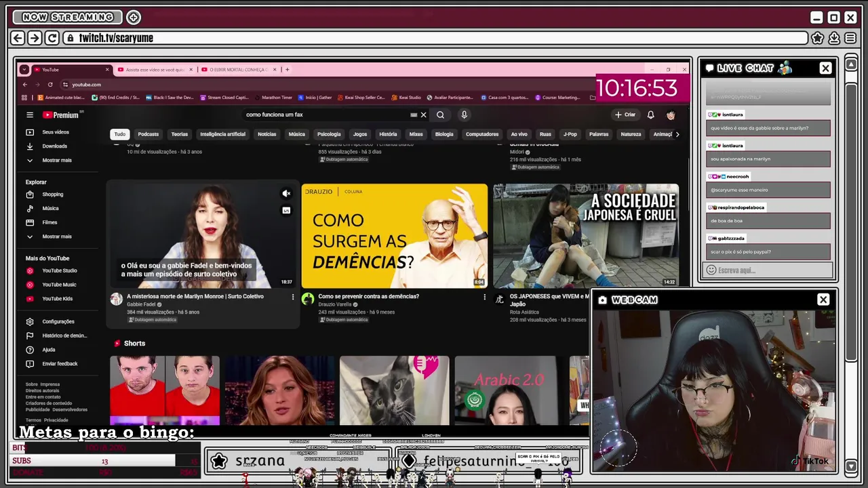Select the Ao vivo filter chip

519,134
